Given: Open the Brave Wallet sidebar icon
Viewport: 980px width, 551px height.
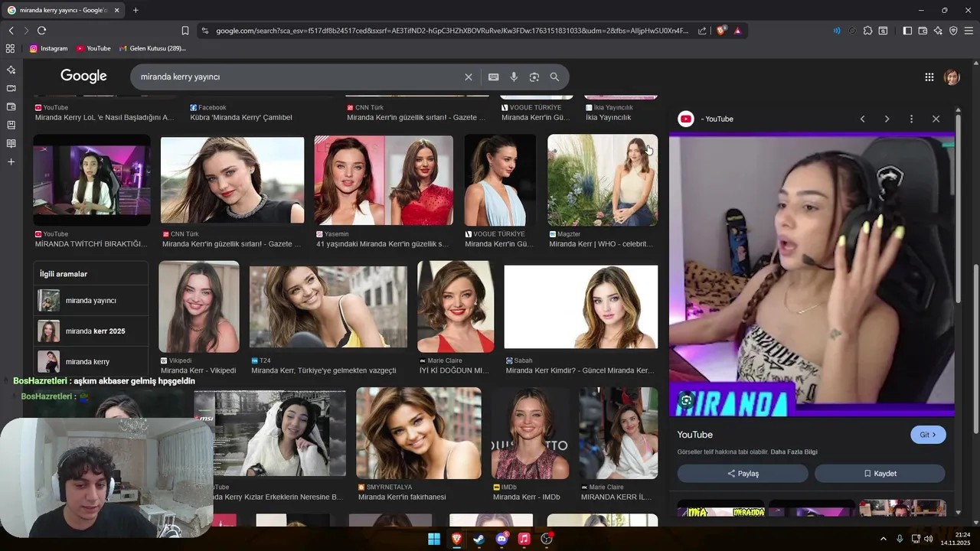Looking at the screenshot, I should point(11,106).
